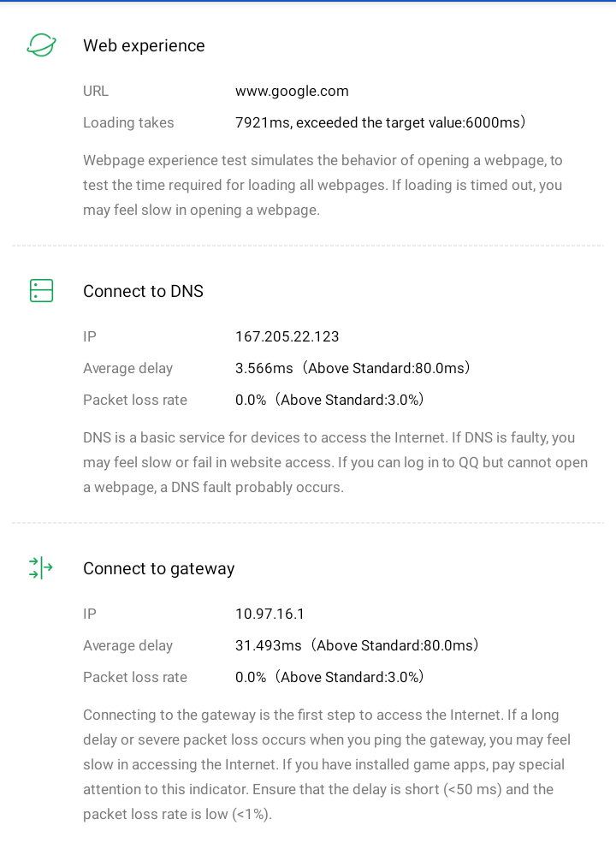616x849 pixels.
Task: Select the Connect to gateway heading
Action: (158, 569)
